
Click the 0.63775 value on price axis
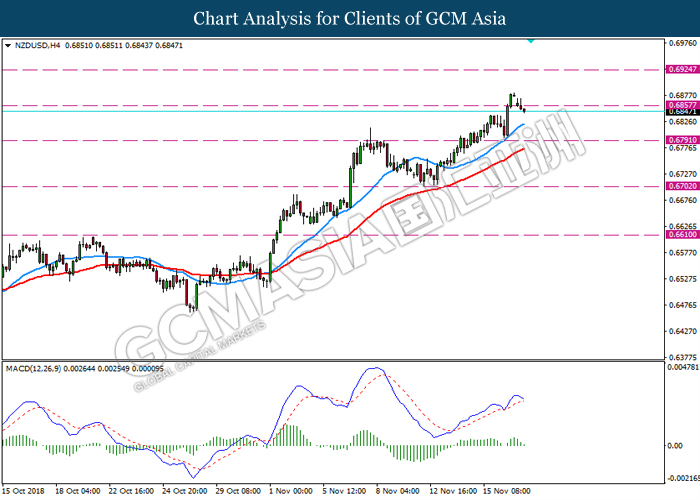click(683, 357)
